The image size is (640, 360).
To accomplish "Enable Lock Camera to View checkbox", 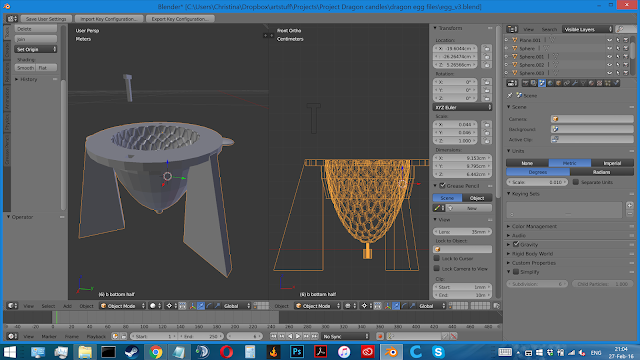I will pos(437,269).
